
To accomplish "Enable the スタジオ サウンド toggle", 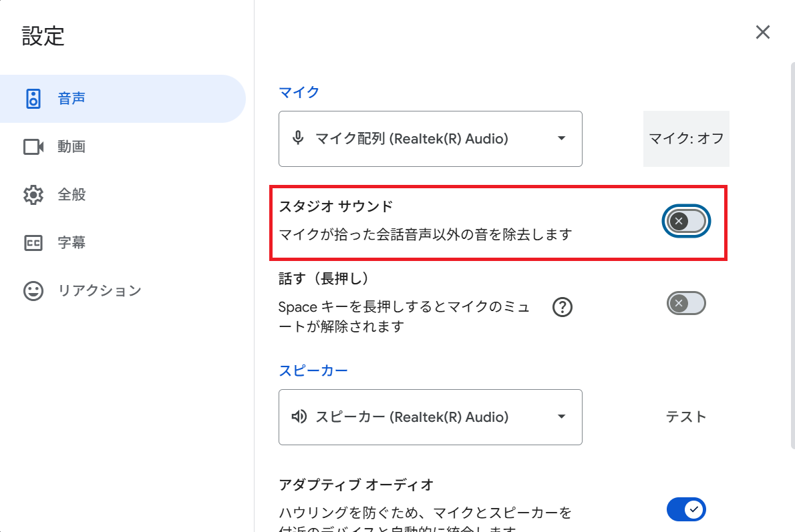I will (x=686, y=221).
